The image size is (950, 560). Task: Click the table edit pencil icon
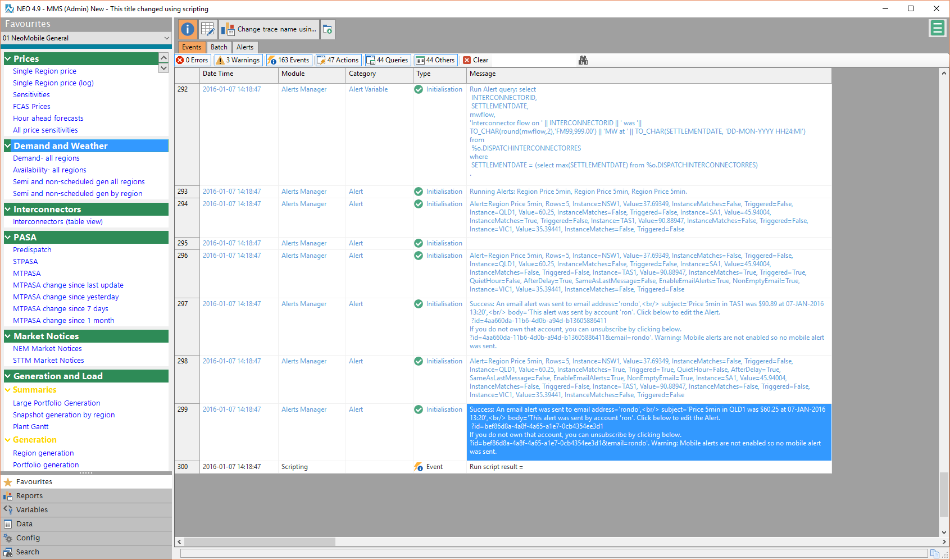coord(208,29)
